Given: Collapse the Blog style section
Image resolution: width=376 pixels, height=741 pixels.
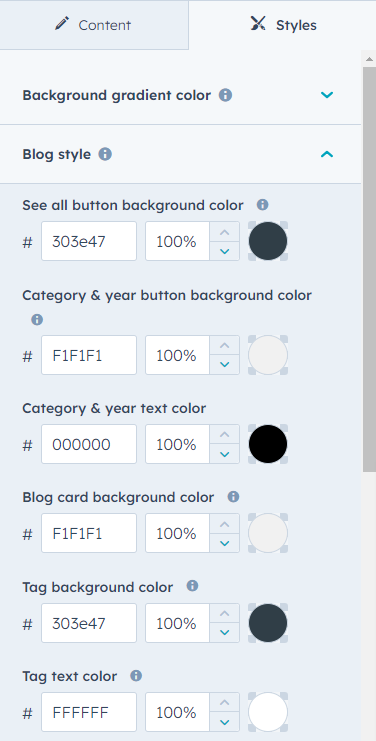Looking at the screenshot, I should click(327, 154).
